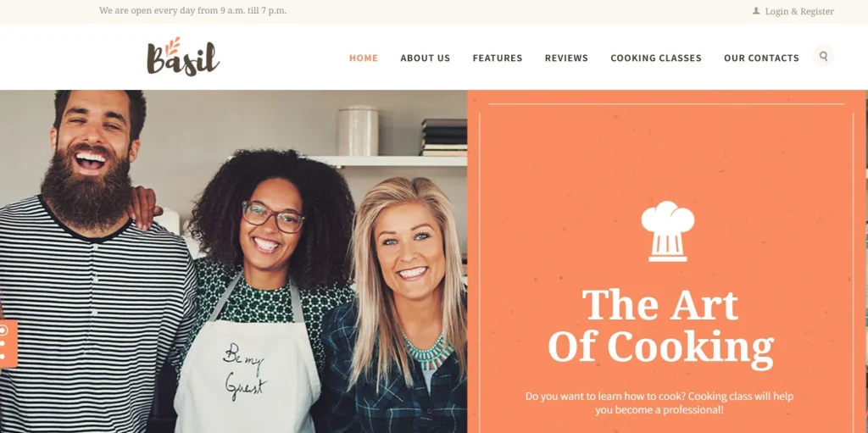Open the Our Contacts page
The height and width of the screenshot is (433, 868).
[762, 58]
